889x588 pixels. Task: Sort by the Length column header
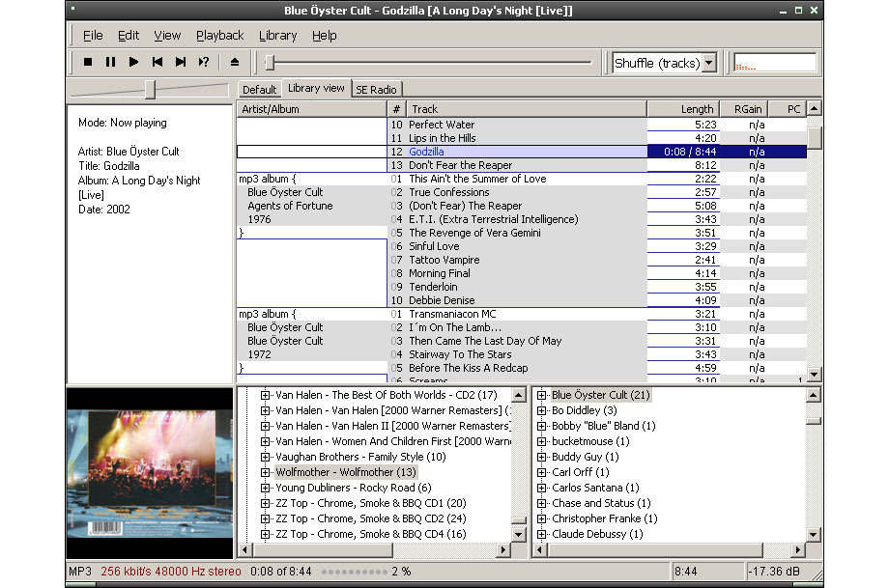683,109
